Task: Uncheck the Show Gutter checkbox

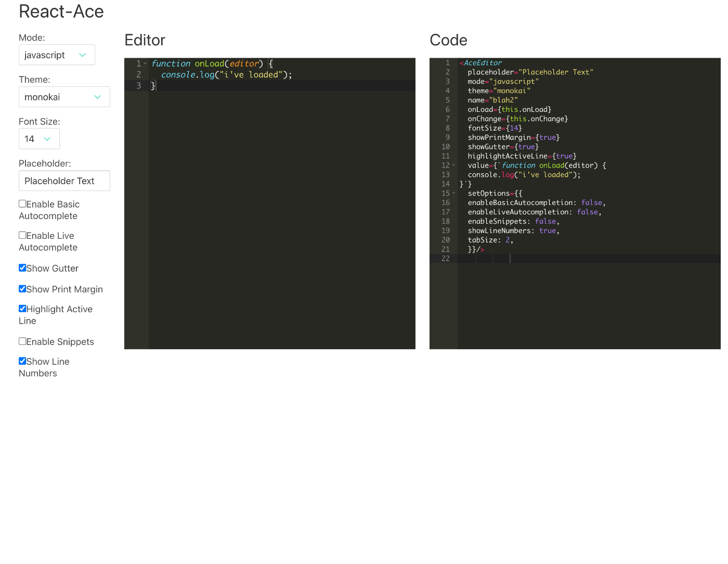Action: coord(22,268)
